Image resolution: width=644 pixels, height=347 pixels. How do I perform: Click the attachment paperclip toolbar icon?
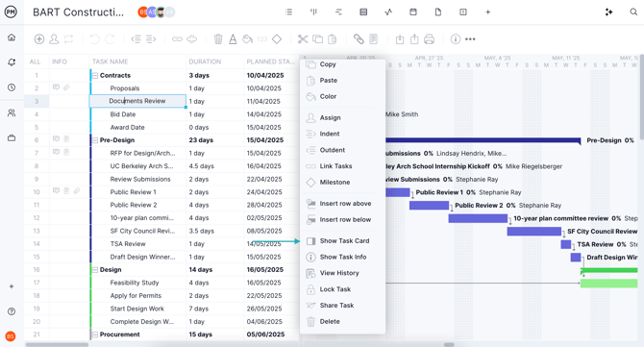coord(359,39)
